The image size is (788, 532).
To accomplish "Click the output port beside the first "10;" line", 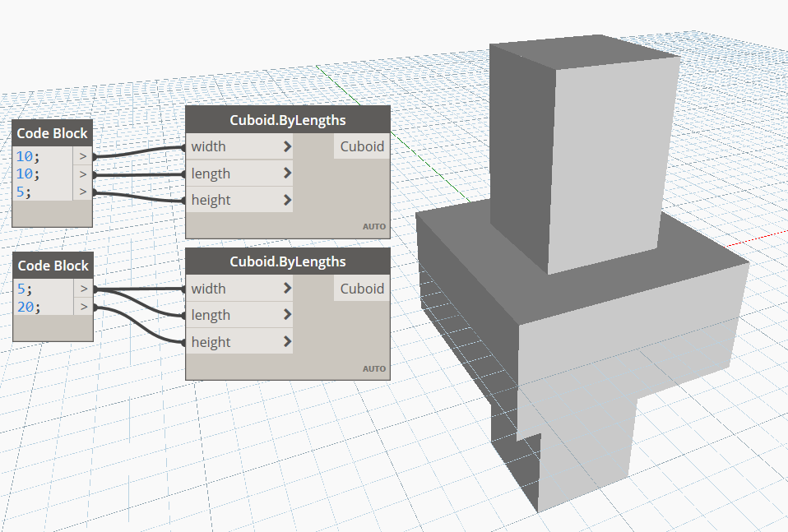I will (x=83, y=156).
